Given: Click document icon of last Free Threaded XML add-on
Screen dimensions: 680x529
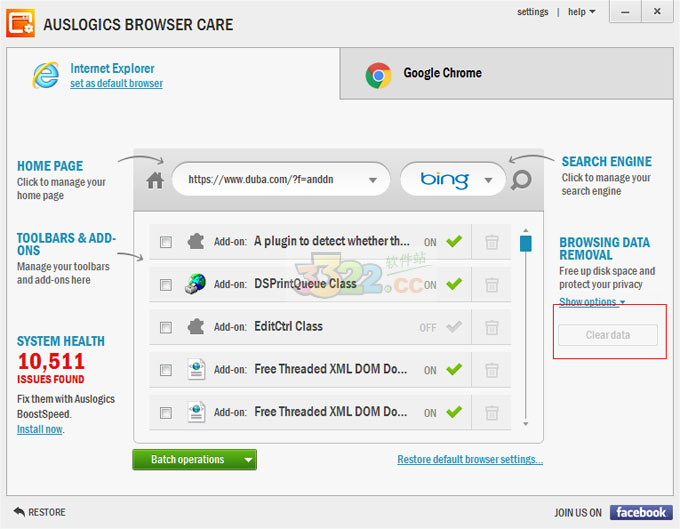Looking at the screenshot, I should click(x=196, y=412).
